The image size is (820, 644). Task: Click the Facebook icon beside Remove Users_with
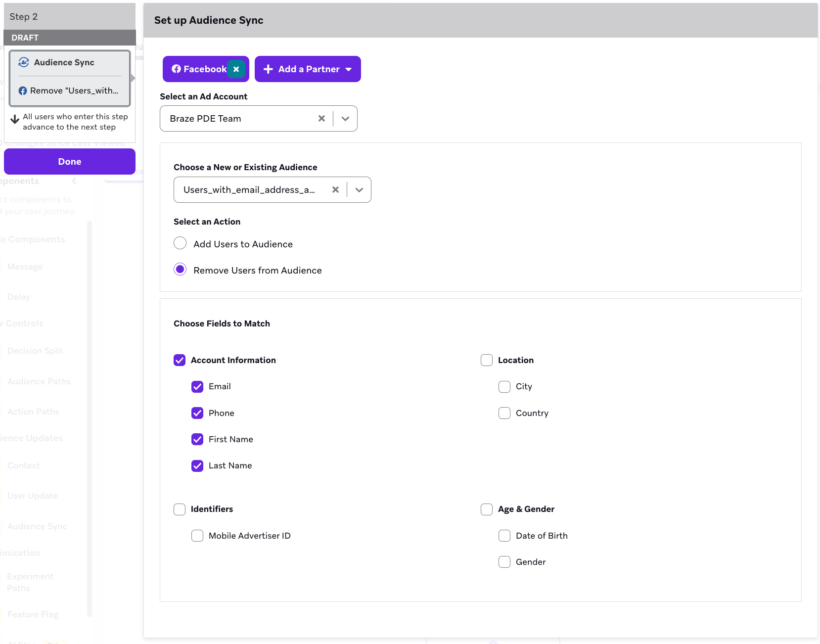coord(23,91)
